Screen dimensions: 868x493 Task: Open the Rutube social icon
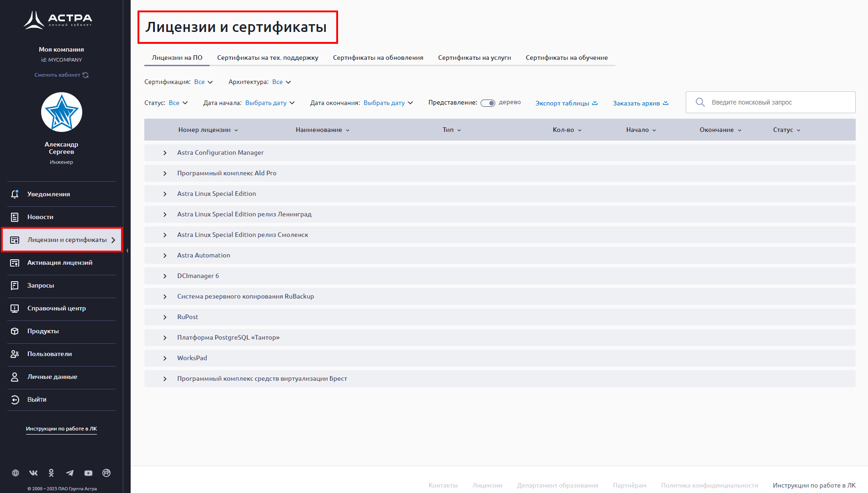(106, 473)
